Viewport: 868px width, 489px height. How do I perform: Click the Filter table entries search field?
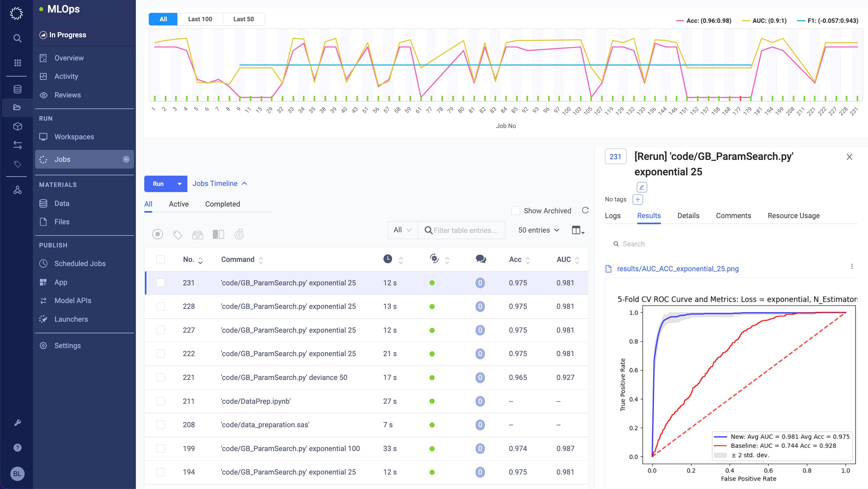pyautogui.click(x=465, y=230)
